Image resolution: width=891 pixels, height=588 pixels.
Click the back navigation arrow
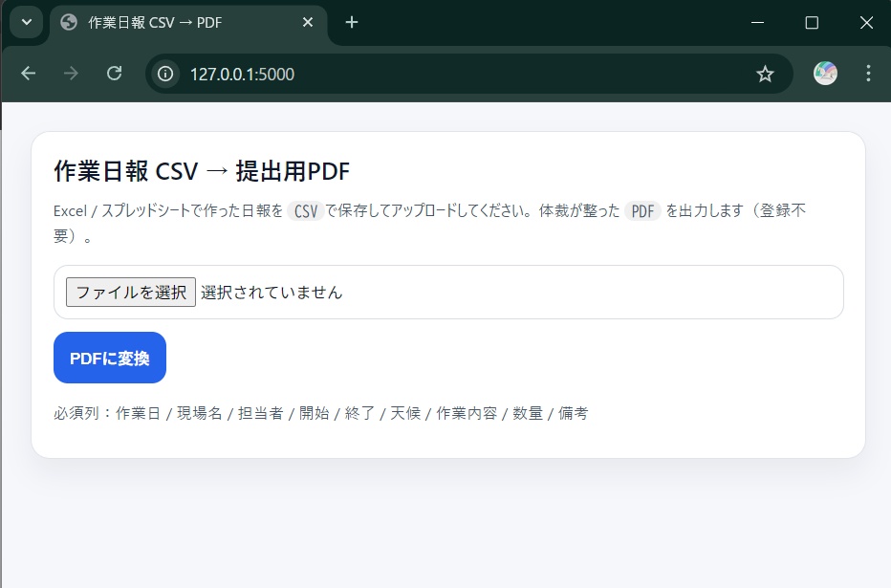coord(27,74)
